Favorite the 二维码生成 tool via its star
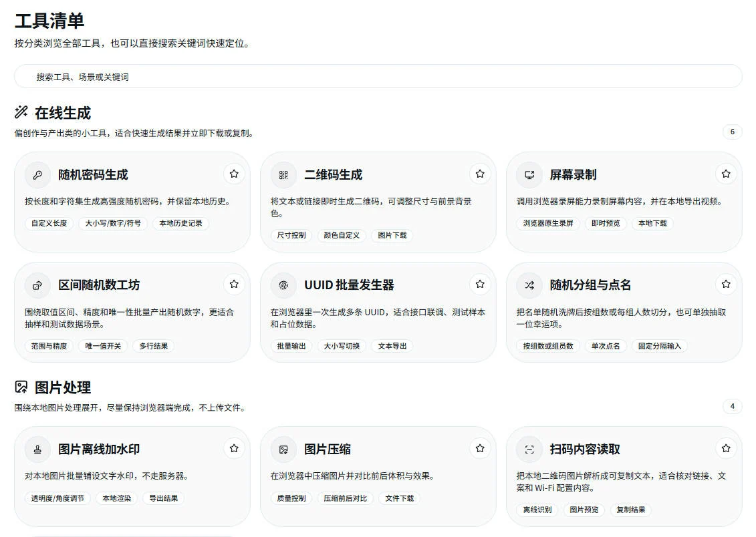756x537 pixels. tap(479, 173)
